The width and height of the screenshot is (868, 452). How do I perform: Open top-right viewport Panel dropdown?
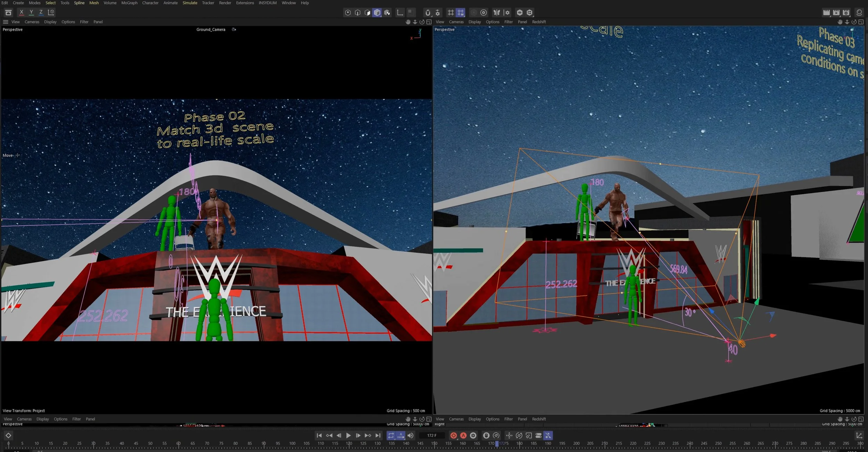coord(522,22)
